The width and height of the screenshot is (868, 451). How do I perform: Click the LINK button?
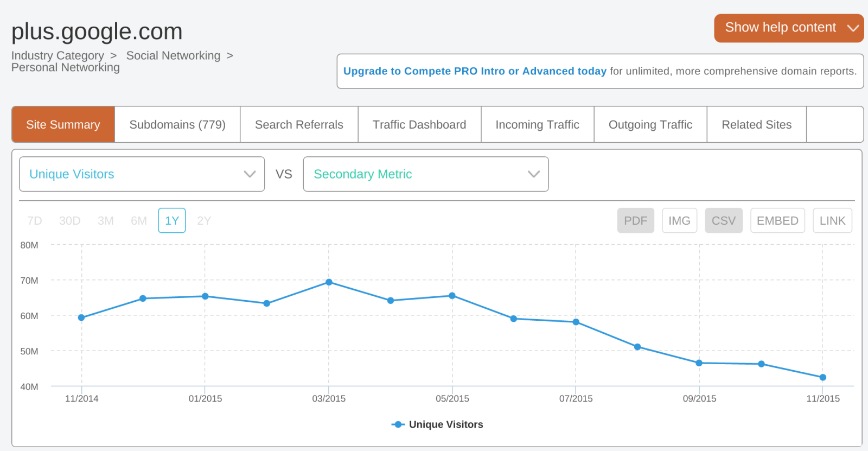point(832,221)
